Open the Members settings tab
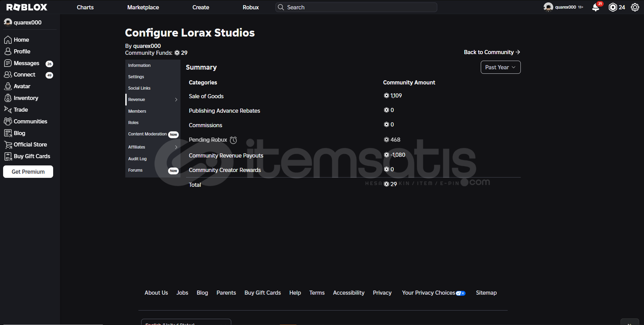 point(137,111)
